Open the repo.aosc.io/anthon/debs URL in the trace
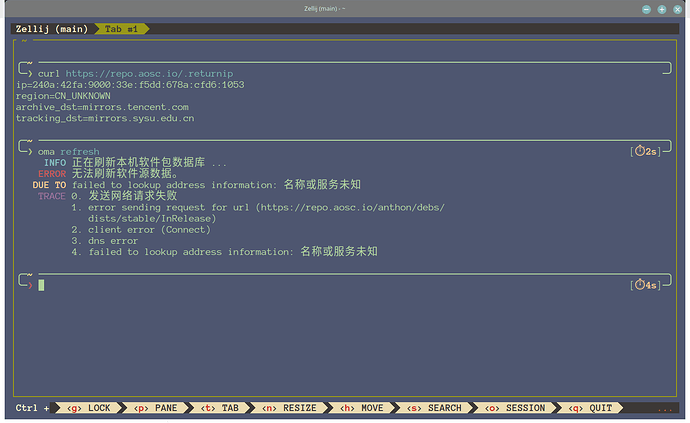Image resolution: width=690 pixels, height=423 pixels. point(352,207)
